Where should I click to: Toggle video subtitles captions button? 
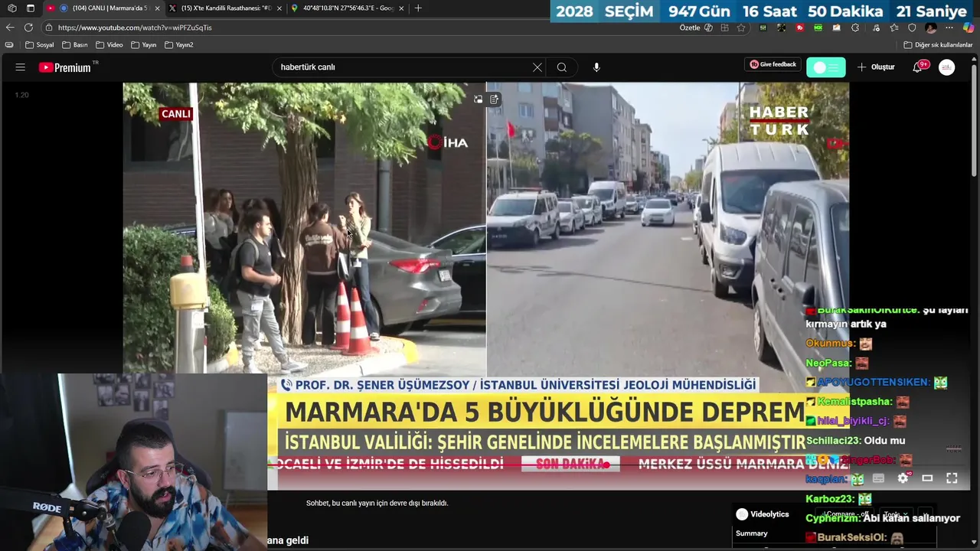click(878, 478)
